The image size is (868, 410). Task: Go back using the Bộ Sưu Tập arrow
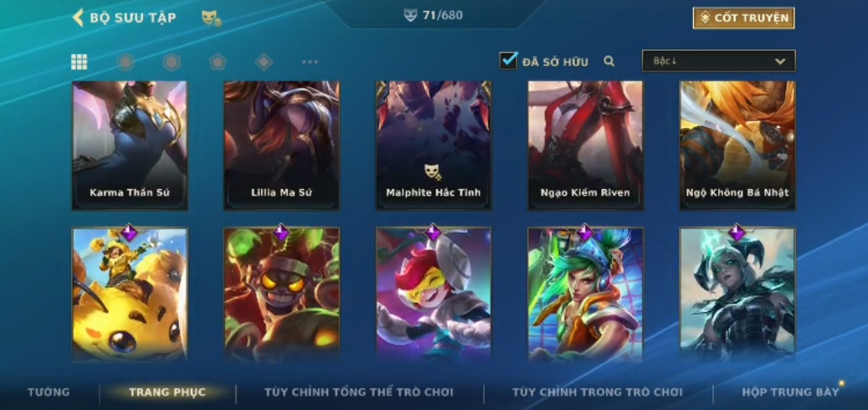[x=78, y=18]
